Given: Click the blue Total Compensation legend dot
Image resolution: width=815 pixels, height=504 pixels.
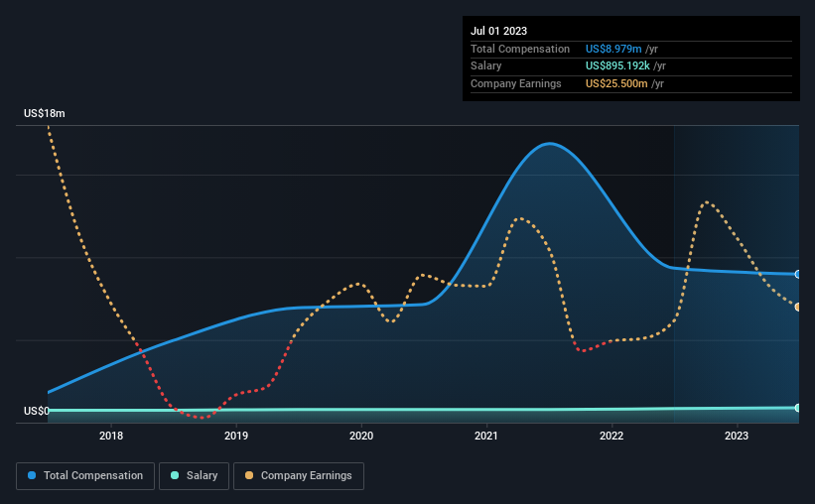Looking at the screenshot, I should click(x=32, y=475).
